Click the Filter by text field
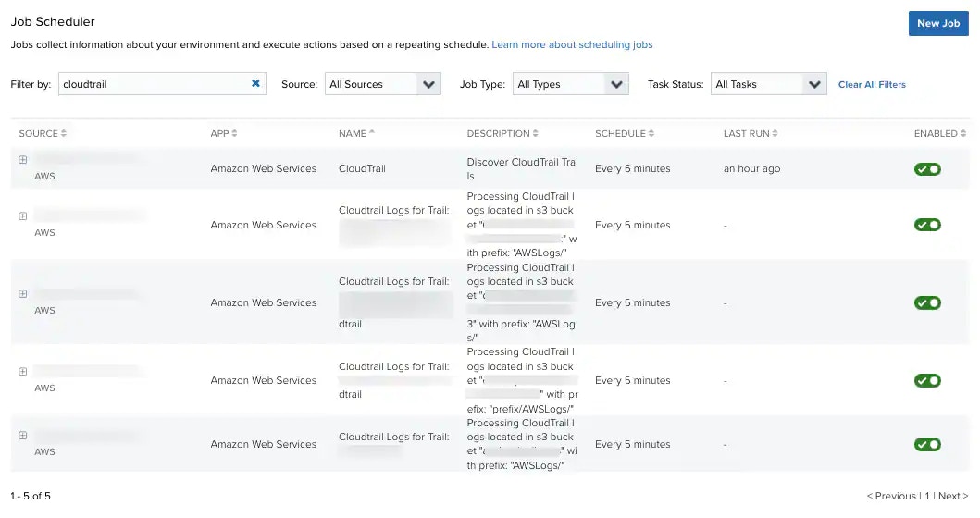Viewport: 980px width, 518px height. coord(153,84)
